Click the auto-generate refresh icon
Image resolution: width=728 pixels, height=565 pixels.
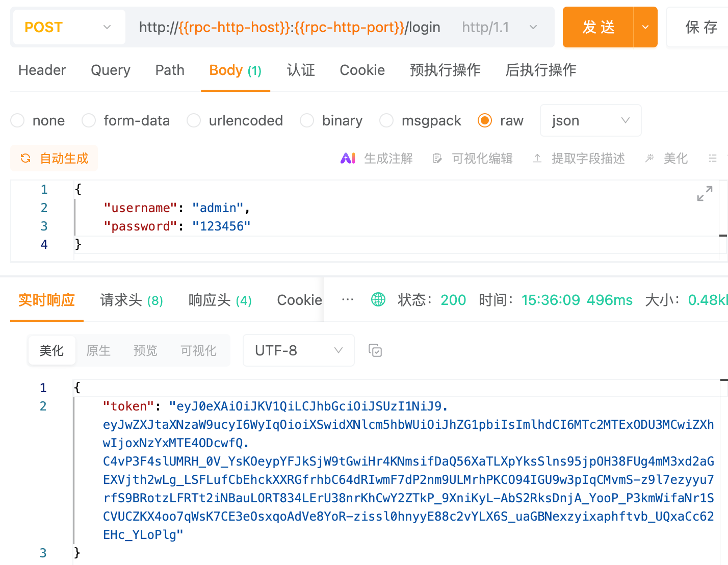click(x=25, y=159)
